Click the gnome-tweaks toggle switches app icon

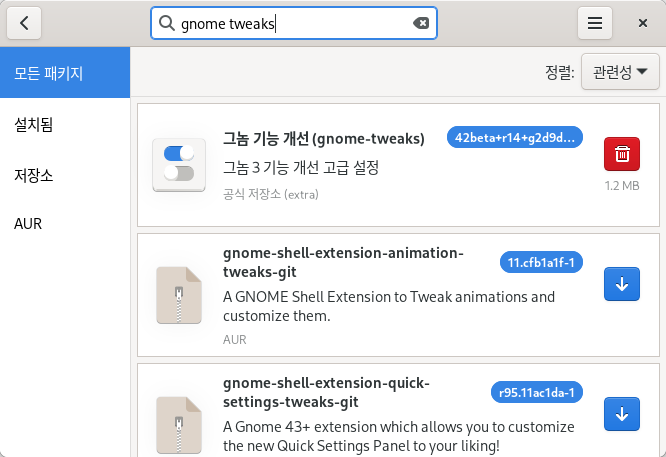(179, 164)
